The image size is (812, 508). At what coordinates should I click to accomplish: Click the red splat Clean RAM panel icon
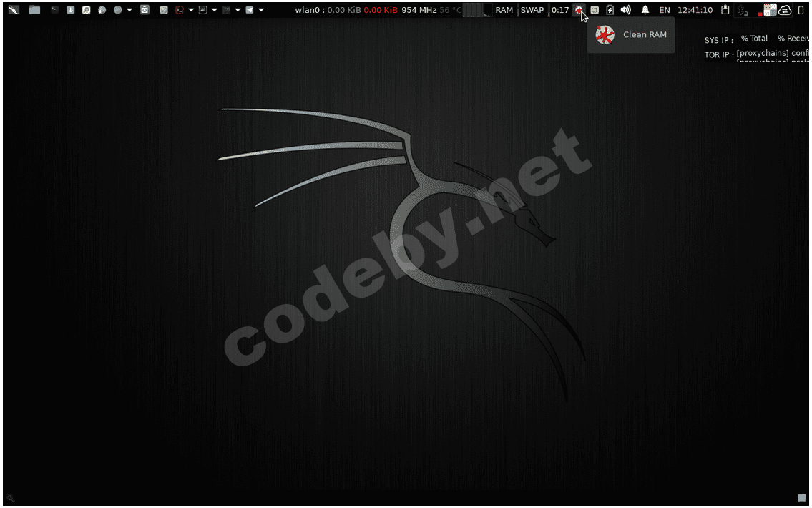pos(579,10)
